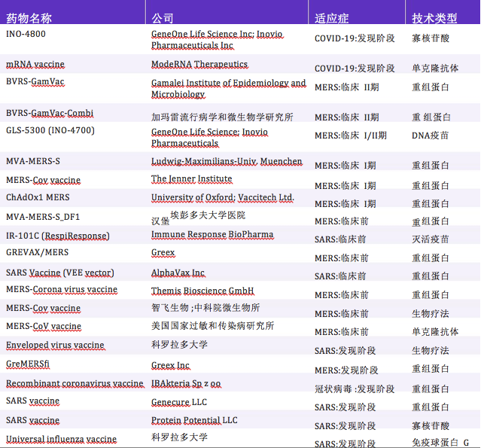Select Recombinant coronavirus vaccine cell
Screen dimensions: 487x448
pyautogui.click(x=75, y=384)
